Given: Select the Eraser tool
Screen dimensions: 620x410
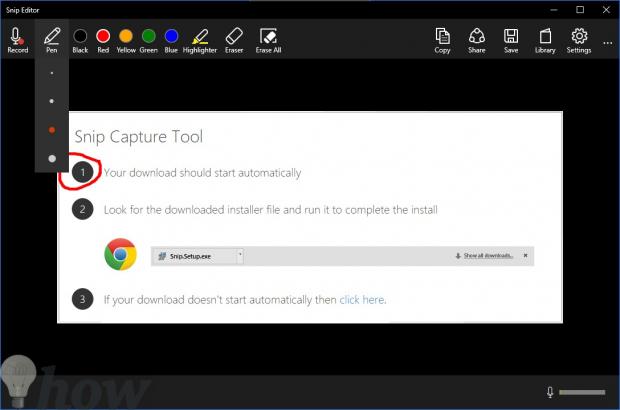Looking at the screenshot, I should 234,38.
